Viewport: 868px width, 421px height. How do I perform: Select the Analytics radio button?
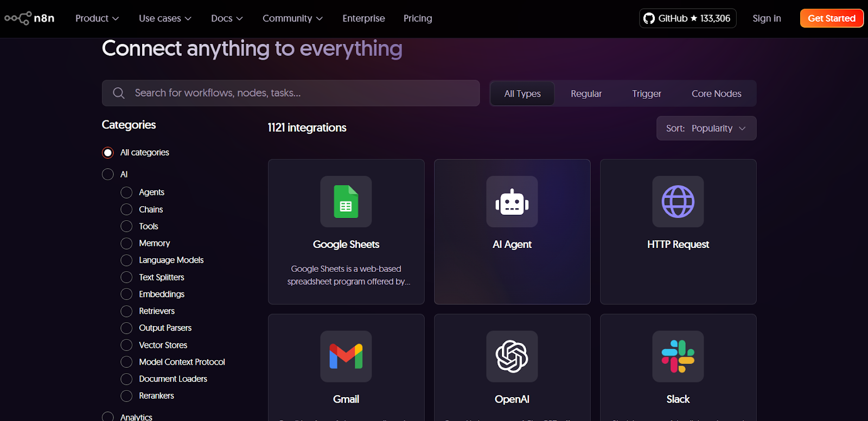[108, 417]
